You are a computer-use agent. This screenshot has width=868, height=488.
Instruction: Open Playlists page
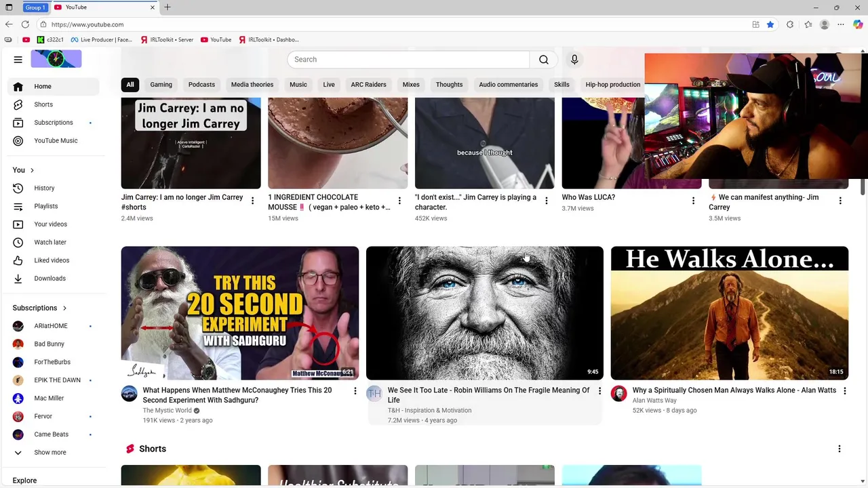(x=54, y=206)
